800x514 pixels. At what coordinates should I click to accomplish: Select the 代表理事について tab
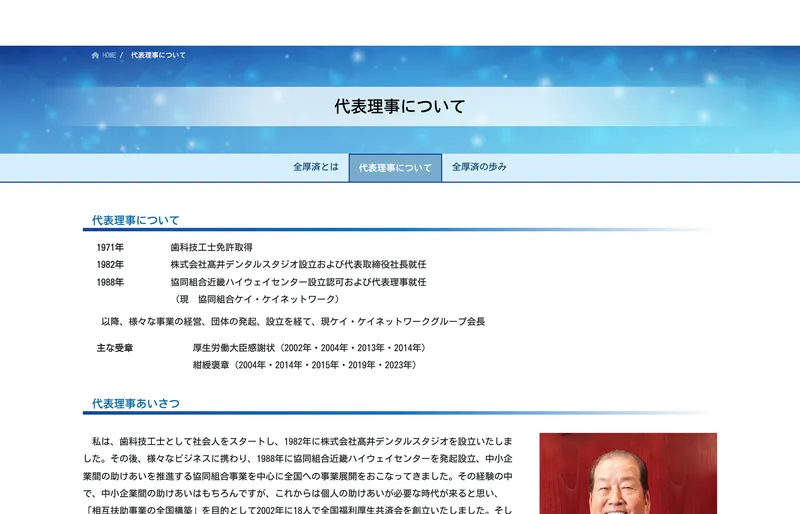click(x=395, y=167)
